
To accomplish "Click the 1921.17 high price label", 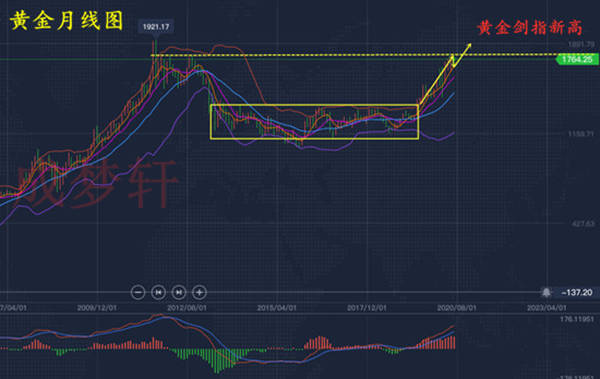I will pos(156,27).
